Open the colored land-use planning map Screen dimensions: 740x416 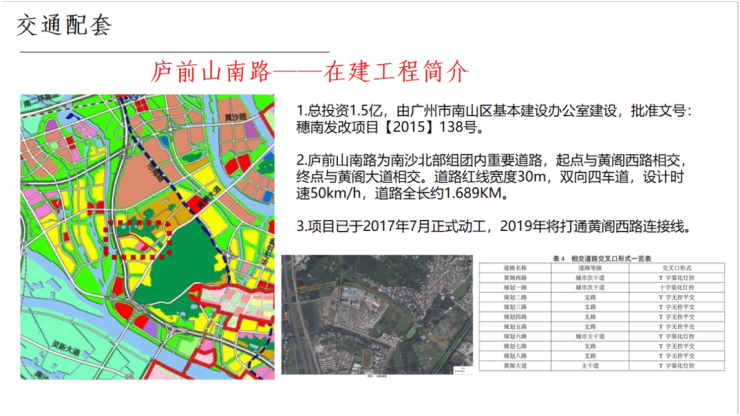[147, 237]
